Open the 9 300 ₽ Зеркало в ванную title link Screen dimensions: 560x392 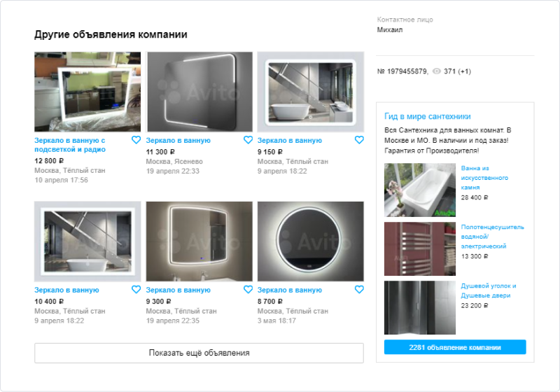[178, 290]
